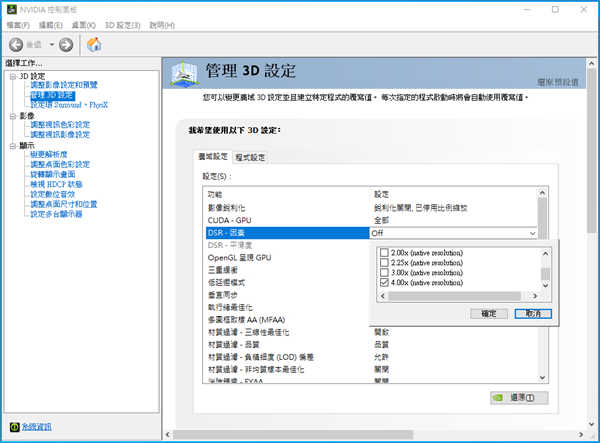
Task: Collapse the 顯示 tree node
Action: click(13, 146)
